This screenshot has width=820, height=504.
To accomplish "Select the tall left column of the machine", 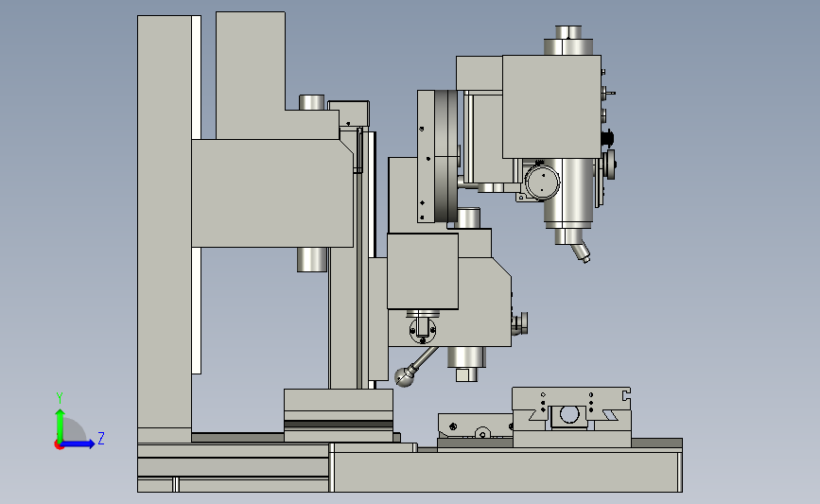I will point(165,229).
